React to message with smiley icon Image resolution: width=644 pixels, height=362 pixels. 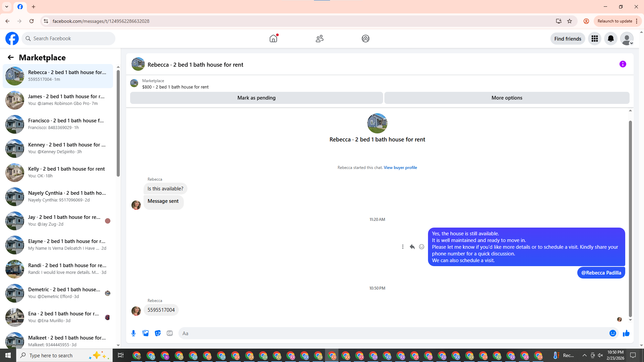(422, 247)
